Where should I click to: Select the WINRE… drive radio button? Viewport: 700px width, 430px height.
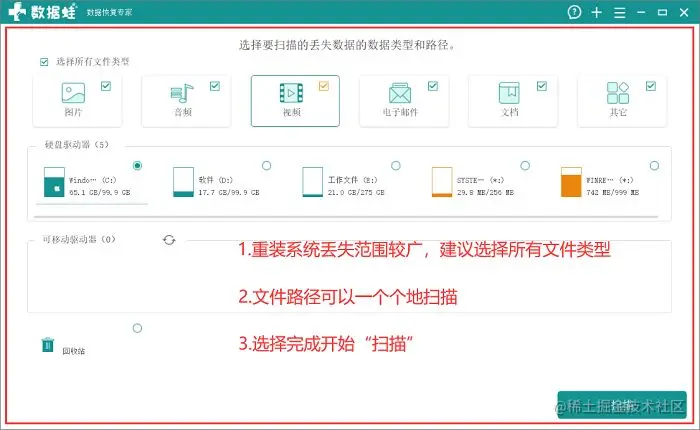(x=654, y=166)
